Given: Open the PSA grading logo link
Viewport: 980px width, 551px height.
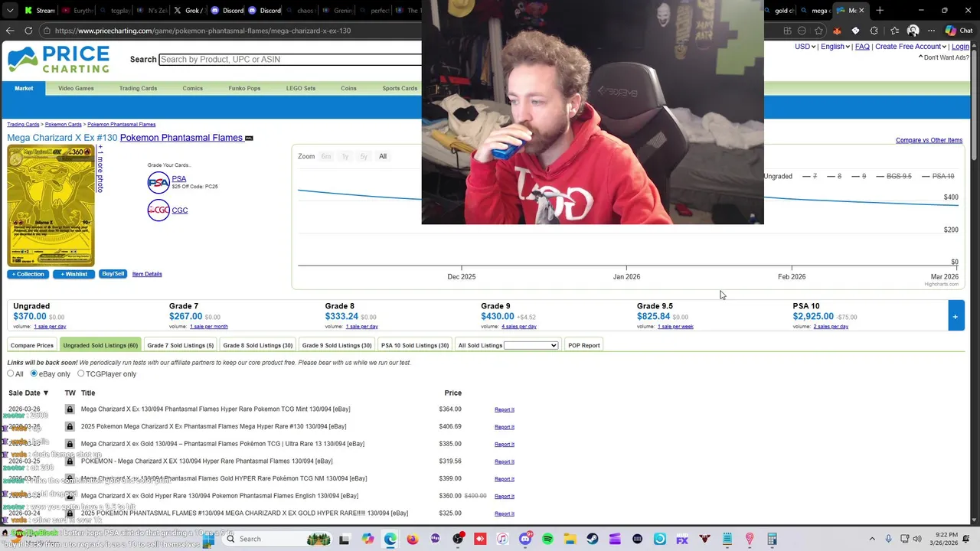Looking at the screenshot, I should (x=158, y=182).
